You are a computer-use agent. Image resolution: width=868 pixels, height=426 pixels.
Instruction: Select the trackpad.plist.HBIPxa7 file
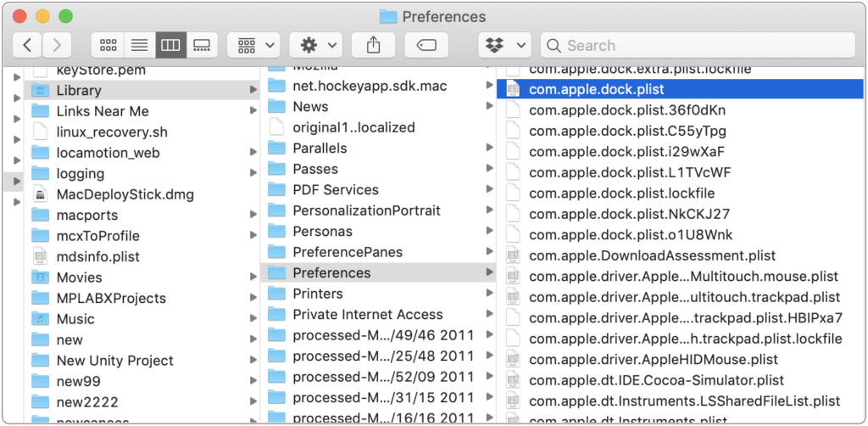680,318
